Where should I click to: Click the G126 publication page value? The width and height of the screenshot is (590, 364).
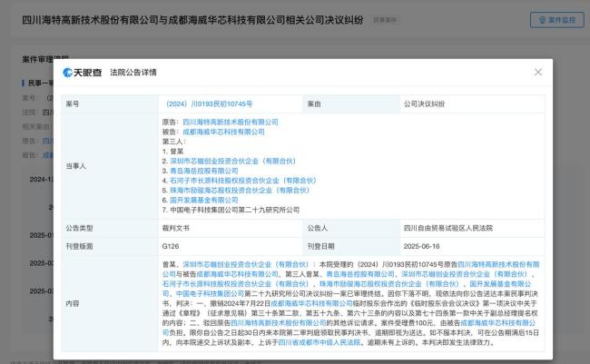pos(171,246)
